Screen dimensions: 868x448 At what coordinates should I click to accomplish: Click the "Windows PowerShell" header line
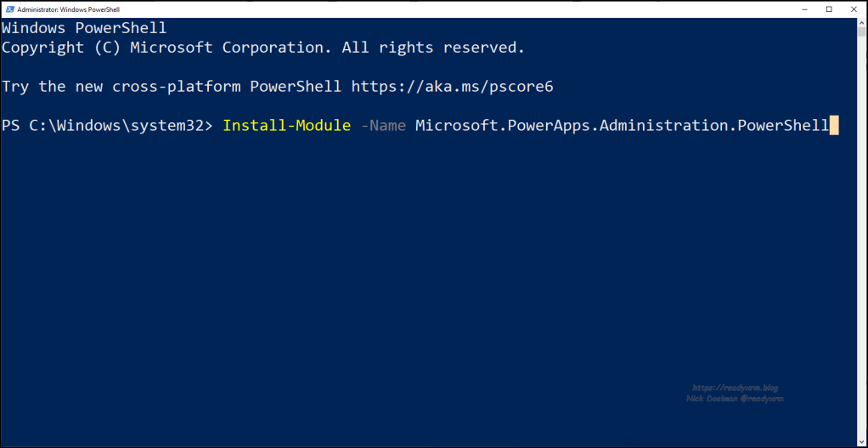(84, 28)
